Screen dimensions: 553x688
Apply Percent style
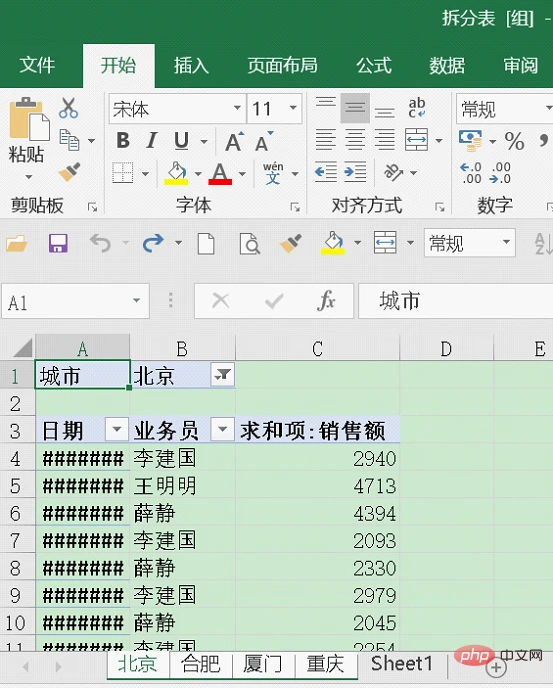tap(514, 141)
